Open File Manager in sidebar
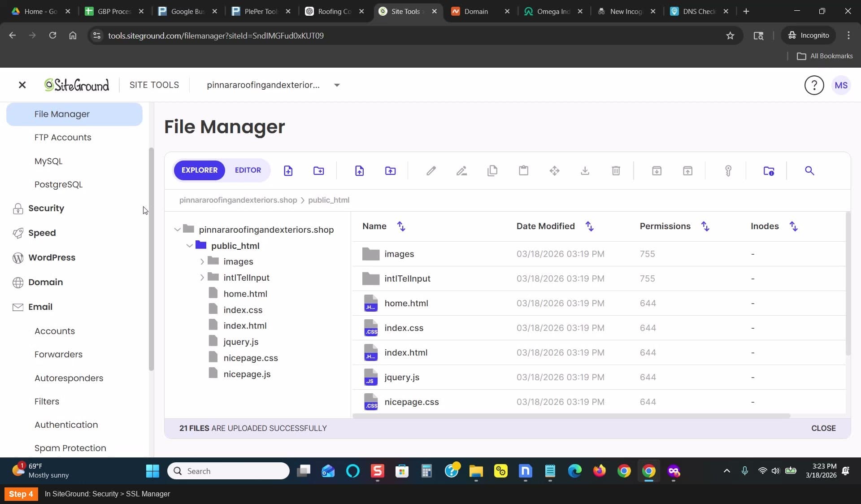This screenshot has width=861, height=504. point(74,114)
